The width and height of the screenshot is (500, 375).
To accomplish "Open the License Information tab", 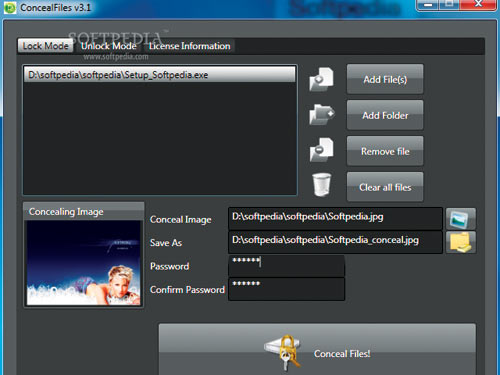I will click(190, 46).
